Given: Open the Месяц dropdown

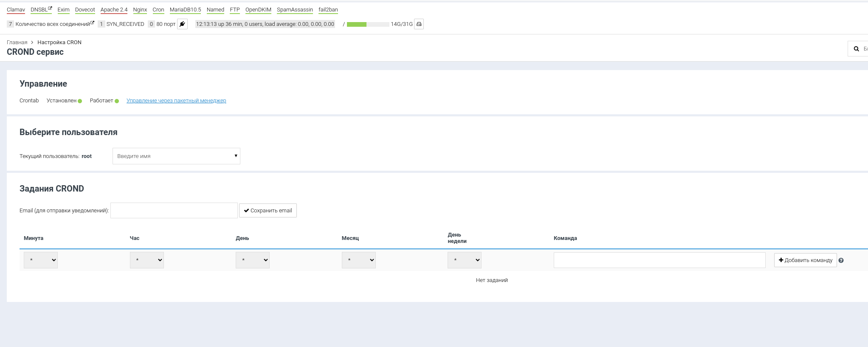Looking at the screenshot, I should (x=358, y=260).
